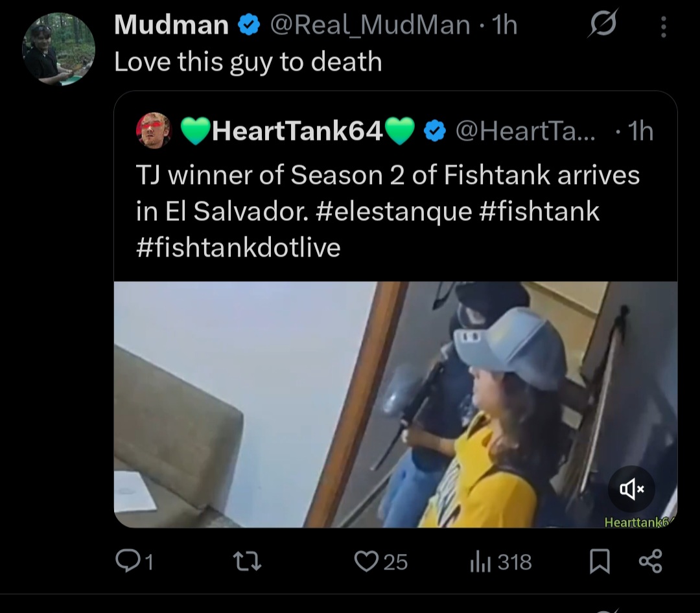700x613 pixels.
Task: Open the three-dot more options menu
Action: click(x=664, y=27)
